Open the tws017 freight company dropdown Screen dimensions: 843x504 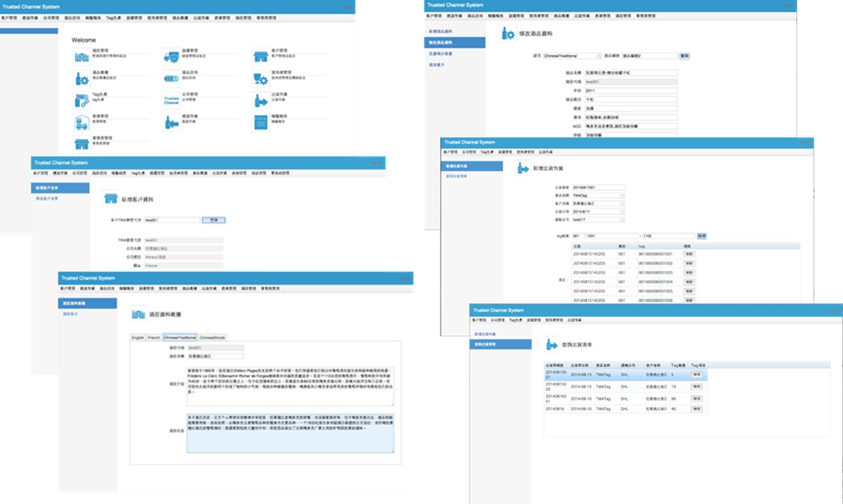click(x=623, y=220)
